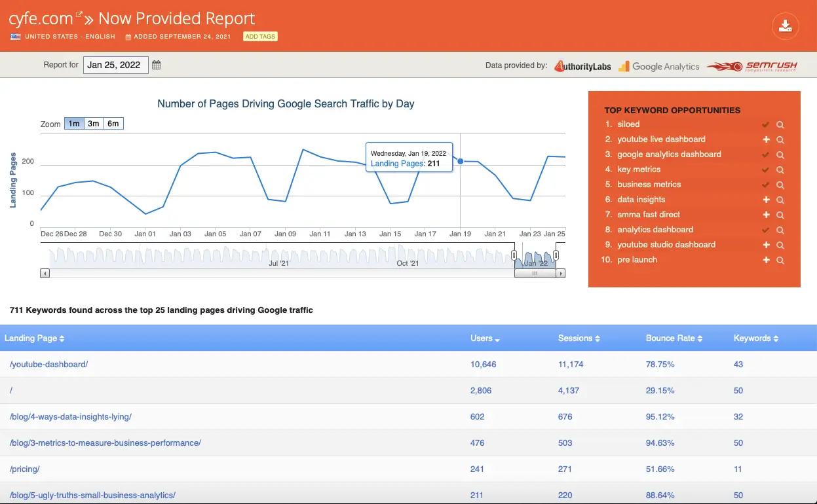Search keyword smma fast direct
This screenshot has height=504, width=817.
780,215
